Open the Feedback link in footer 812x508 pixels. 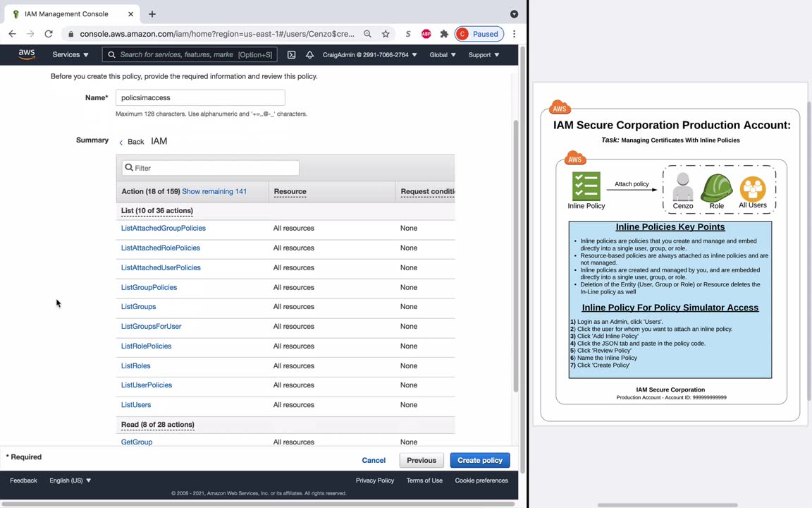(x=23, y=480)
